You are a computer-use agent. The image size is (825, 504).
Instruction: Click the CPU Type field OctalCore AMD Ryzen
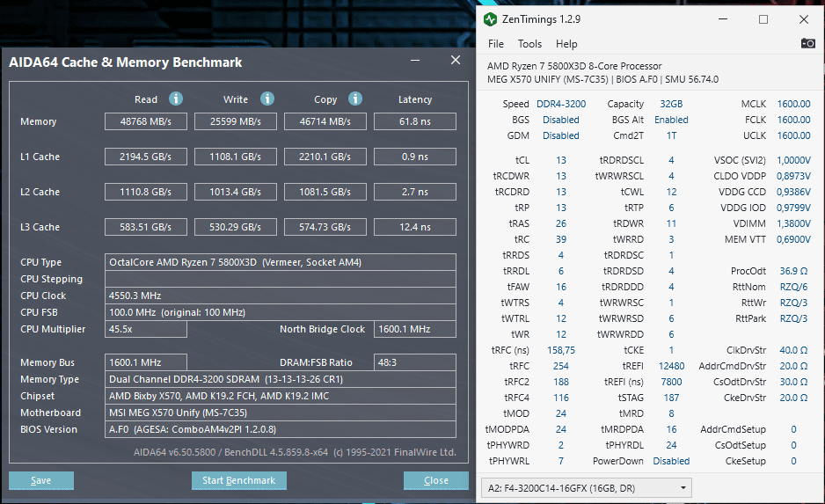(x=280, y=262)
